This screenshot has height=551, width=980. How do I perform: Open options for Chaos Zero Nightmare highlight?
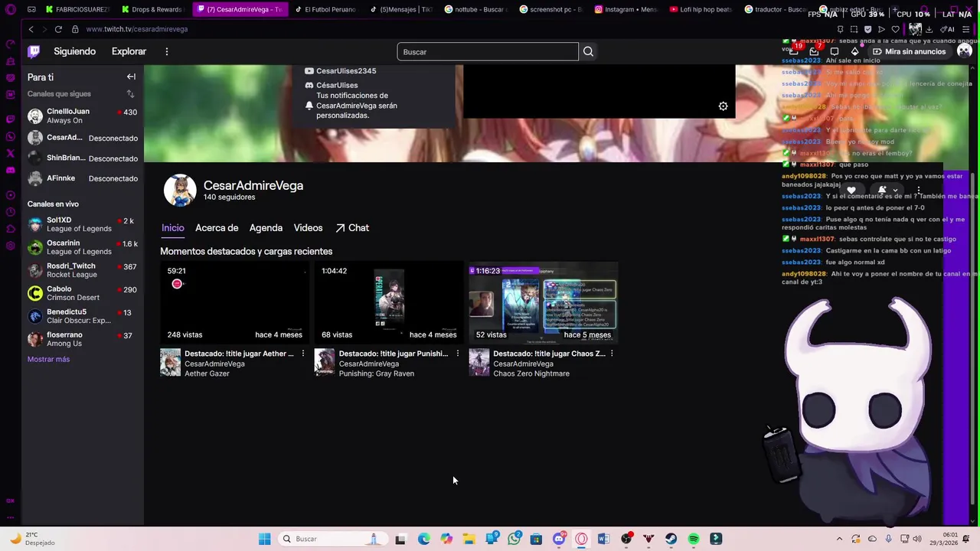[612, 354]
